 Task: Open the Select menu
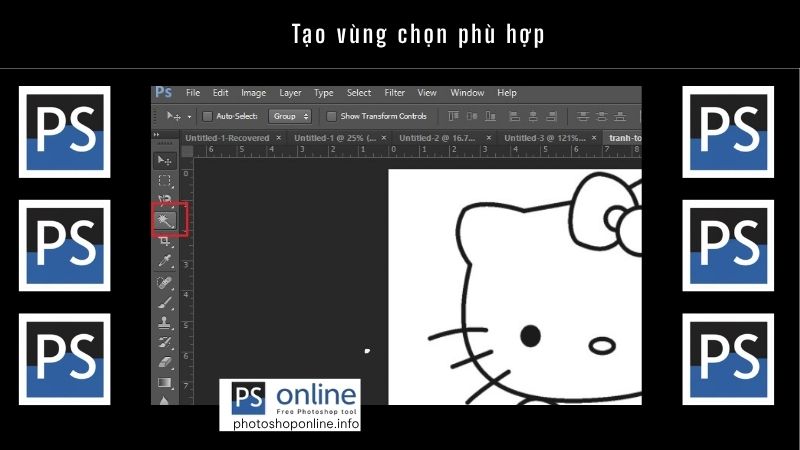point(359,93)
